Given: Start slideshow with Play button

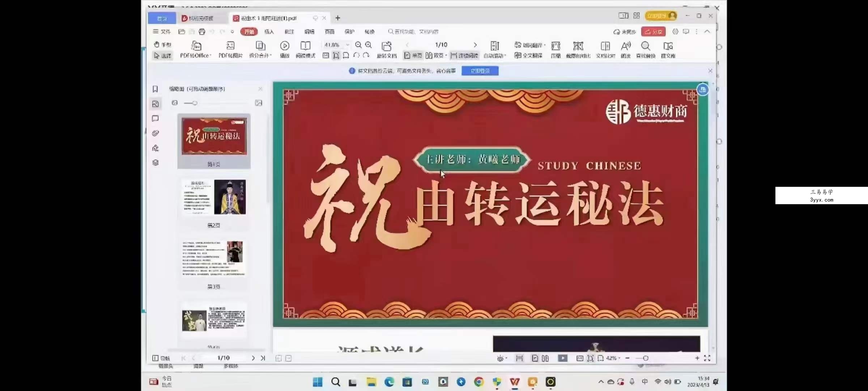Looking at the screenshot, I should pos(285,49).
